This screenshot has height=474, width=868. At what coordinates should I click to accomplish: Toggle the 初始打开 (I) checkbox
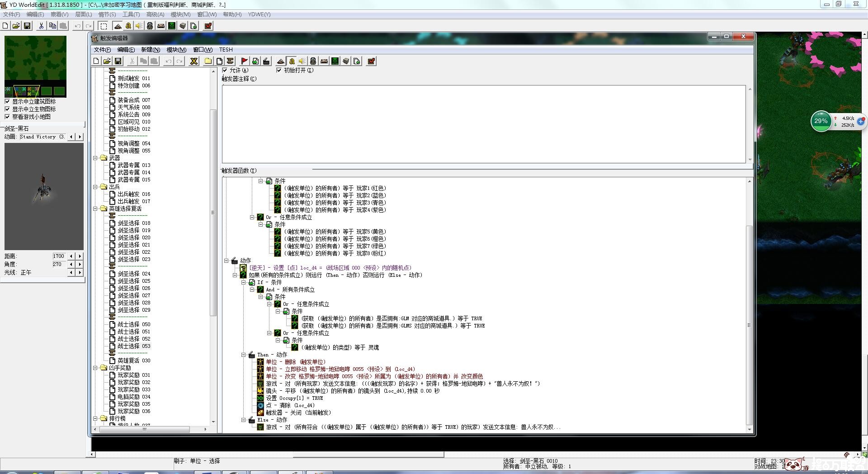[x=279, y=70]
